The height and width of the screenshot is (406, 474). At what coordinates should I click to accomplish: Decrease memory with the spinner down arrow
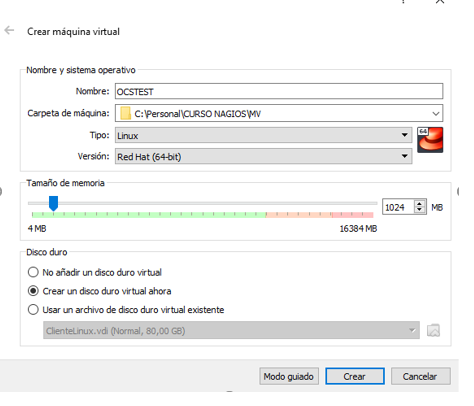(x=419, y=210)
